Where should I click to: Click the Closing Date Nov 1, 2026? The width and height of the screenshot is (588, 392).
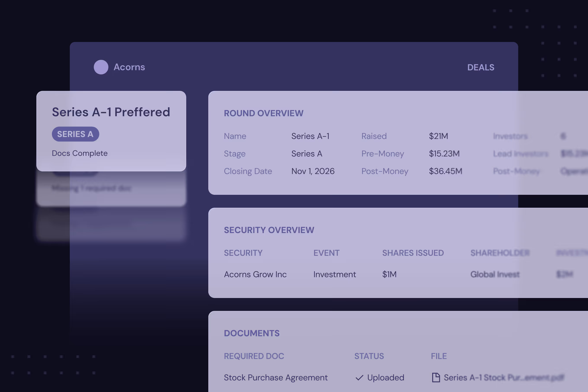[x=313, y=171]
